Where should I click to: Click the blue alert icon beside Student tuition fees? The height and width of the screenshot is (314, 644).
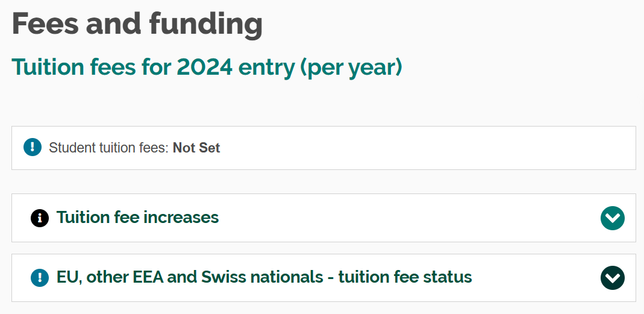point(32,148)
